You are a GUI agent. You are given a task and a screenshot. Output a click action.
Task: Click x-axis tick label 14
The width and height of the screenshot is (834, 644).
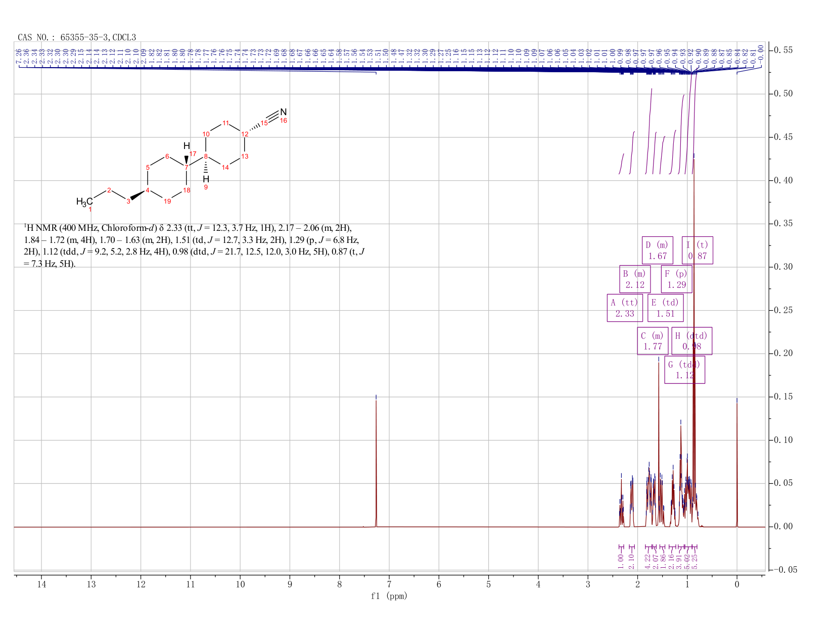(x=41, y=584)
